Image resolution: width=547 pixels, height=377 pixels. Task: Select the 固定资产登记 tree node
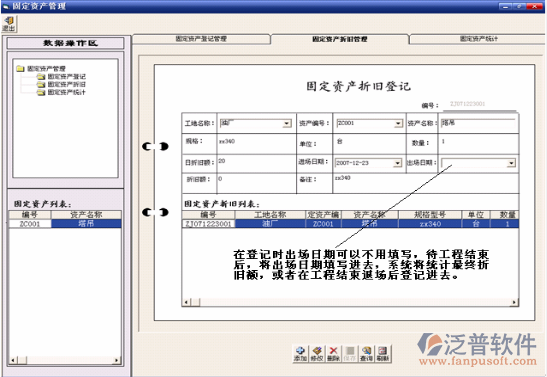click(66, 76)
